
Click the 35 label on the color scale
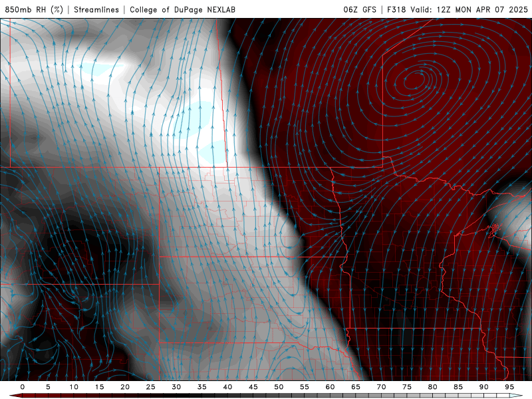pos(202,387)
